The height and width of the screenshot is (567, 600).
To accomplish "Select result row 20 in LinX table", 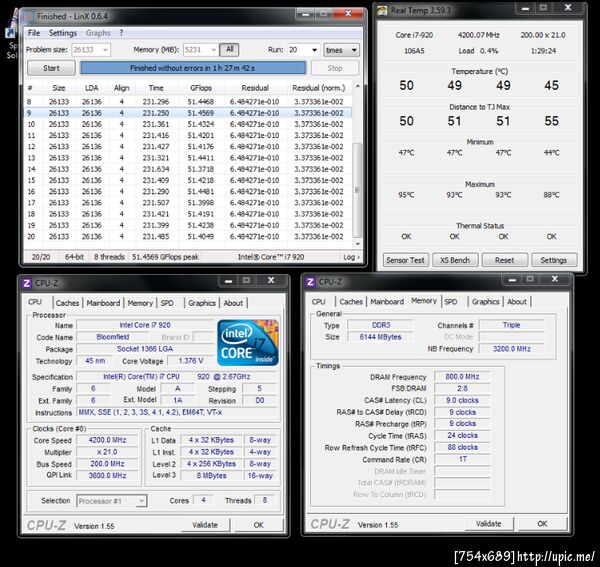I will point(188,236).
